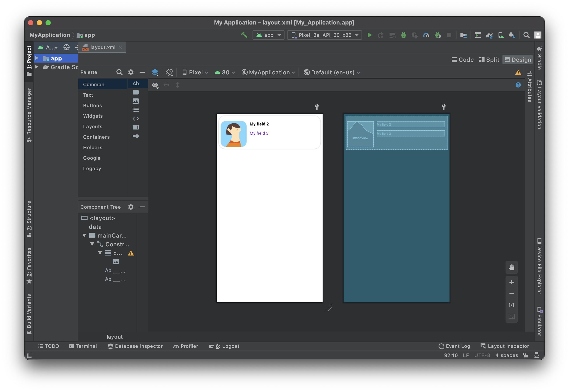Select the TextView Ab palette item

click(x=136, y=84)
